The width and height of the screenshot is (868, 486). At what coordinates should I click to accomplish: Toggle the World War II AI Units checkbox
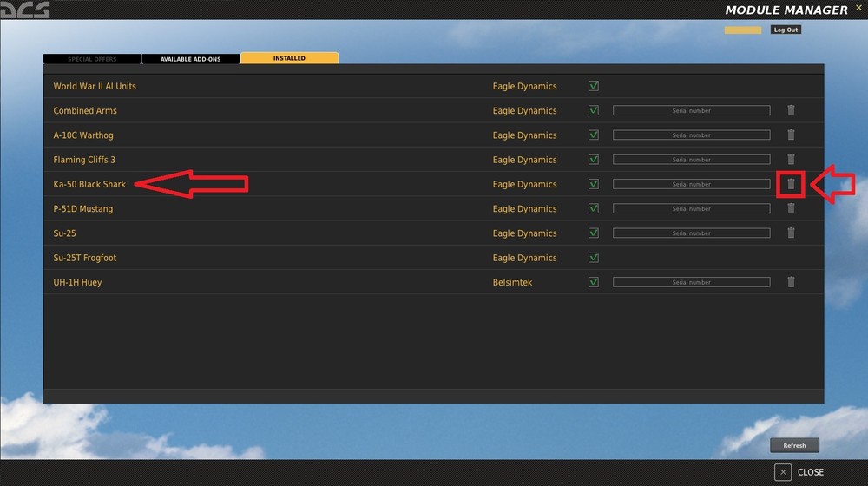click(x=594, y=86)
